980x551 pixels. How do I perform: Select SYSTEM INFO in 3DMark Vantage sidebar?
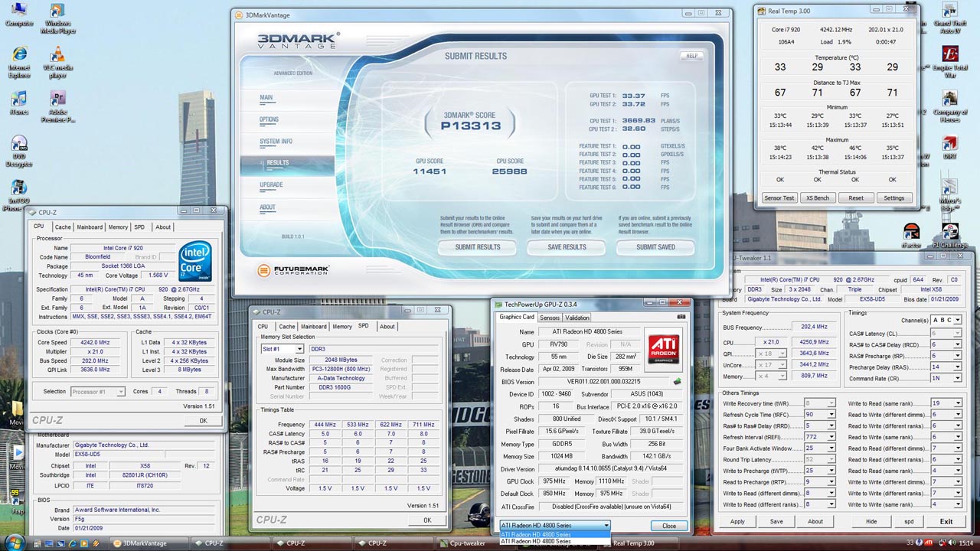coord(276,142)
